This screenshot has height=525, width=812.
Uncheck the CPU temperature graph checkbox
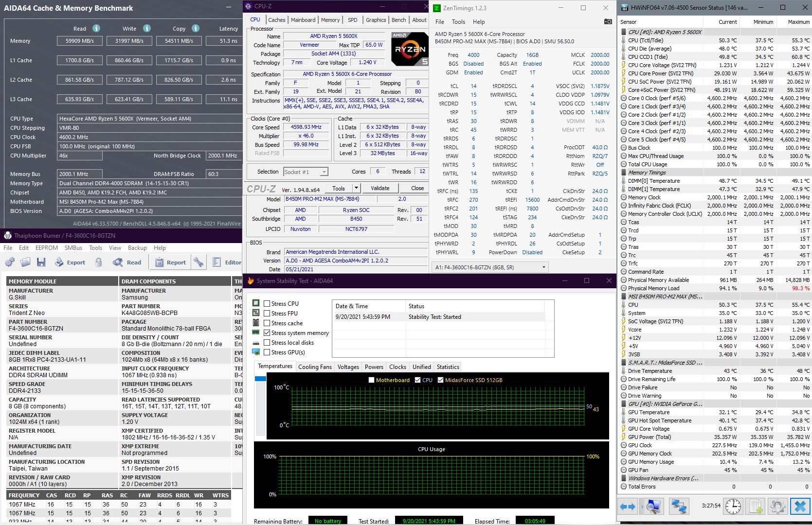tap(417, 380)
